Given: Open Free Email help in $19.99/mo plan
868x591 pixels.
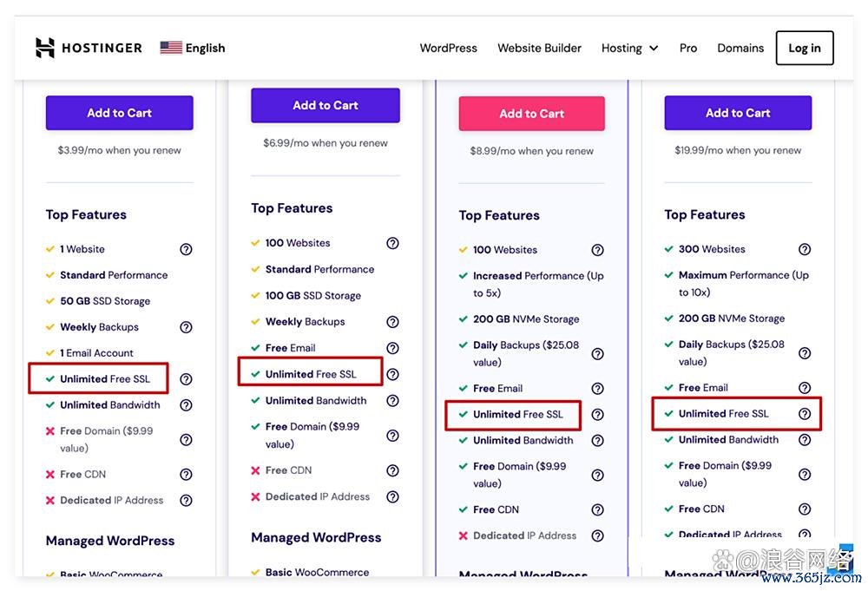Looking at the screenshot, I should coord(805,388).
